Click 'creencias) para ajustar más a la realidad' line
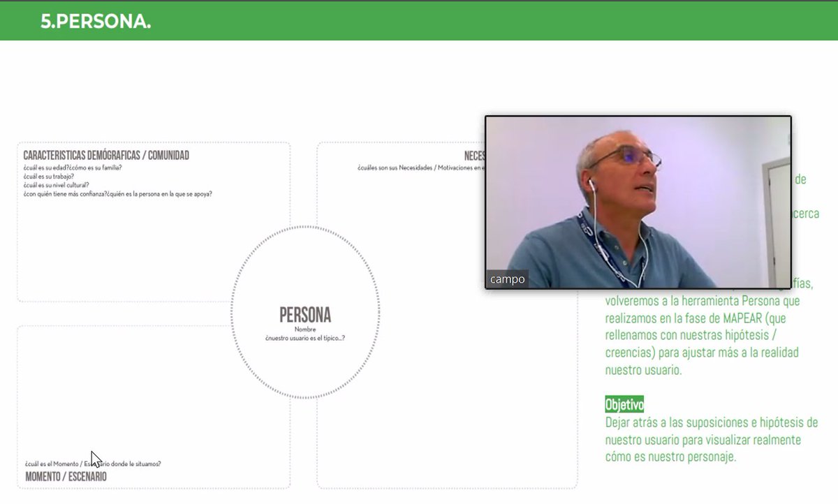The image size is (838, 504). (x=702, y=353)
